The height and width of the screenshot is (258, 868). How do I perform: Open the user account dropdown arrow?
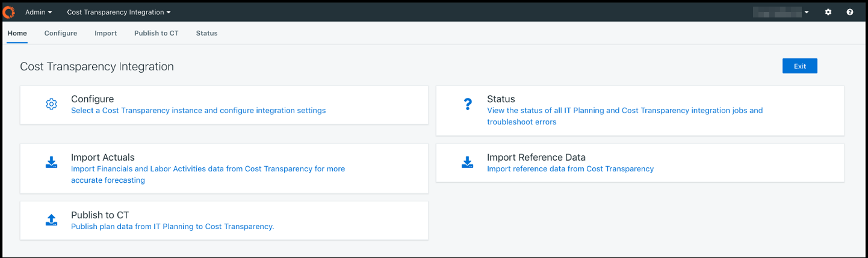click(x=806, y=12)
